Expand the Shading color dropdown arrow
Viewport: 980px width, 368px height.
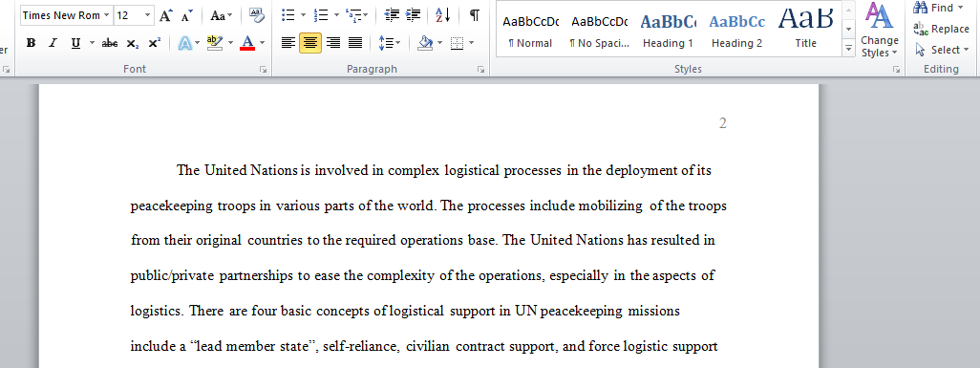[x=439, y=43]
